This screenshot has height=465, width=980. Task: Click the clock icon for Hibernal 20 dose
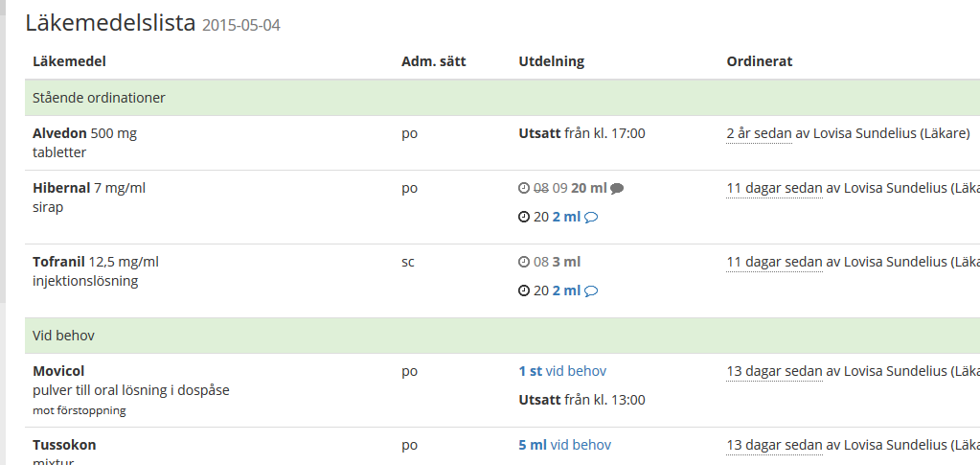(x=524, y=218)
